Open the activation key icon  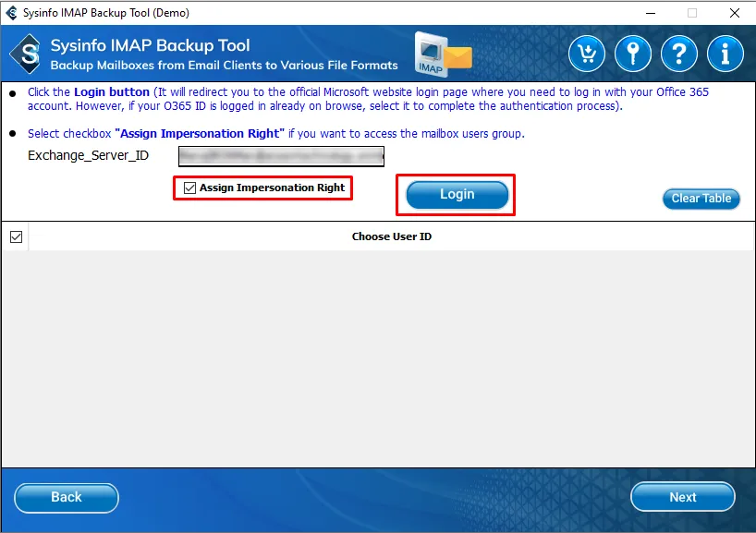pyautogui.click(x=632, y=54)
